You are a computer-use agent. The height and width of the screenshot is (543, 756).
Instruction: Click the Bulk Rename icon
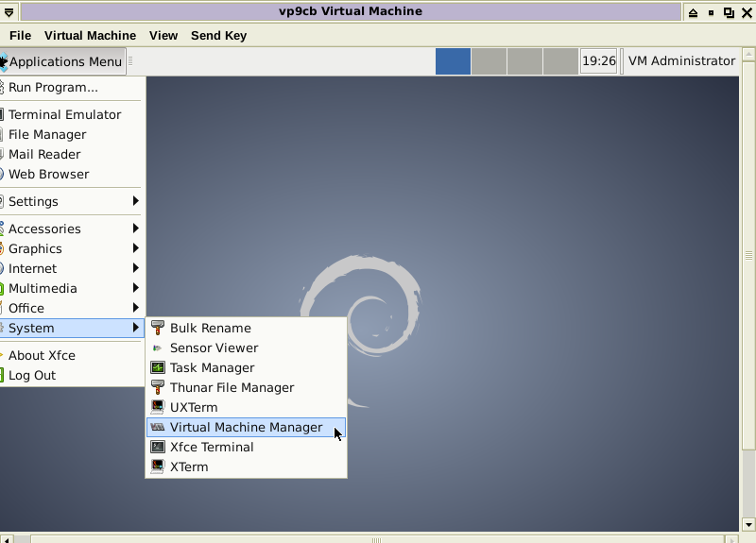coord(158,328)
